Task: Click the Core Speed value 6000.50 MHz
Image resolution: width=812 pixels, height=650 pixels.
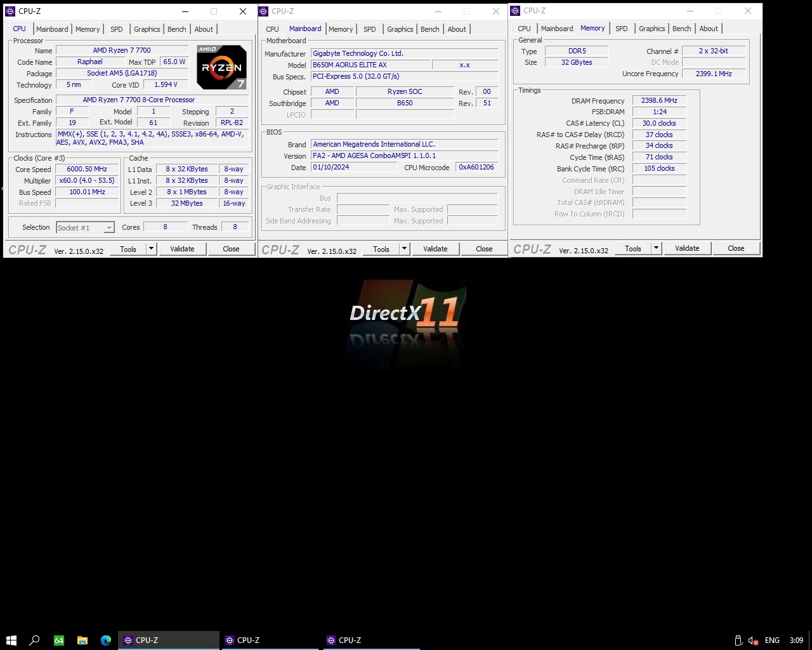Action: [87, 169]
